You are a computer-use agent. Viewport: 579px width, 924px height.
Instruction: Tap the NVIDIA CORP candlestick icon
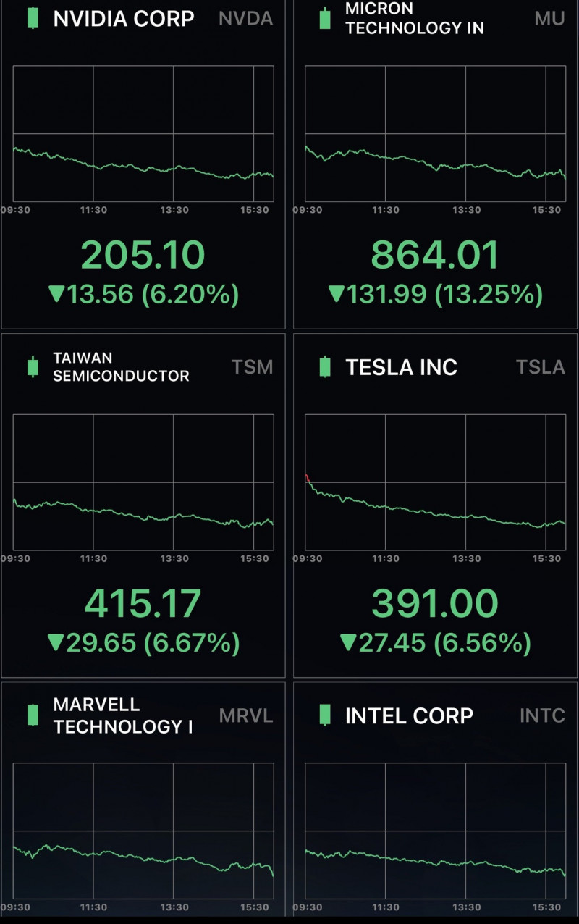33,18
